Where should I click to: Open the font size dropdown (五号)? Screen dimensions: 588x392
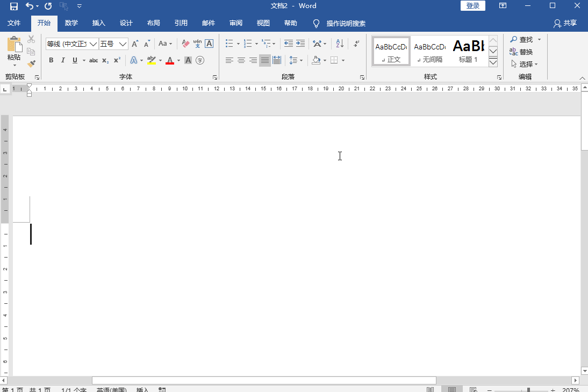tap(123, 44)
